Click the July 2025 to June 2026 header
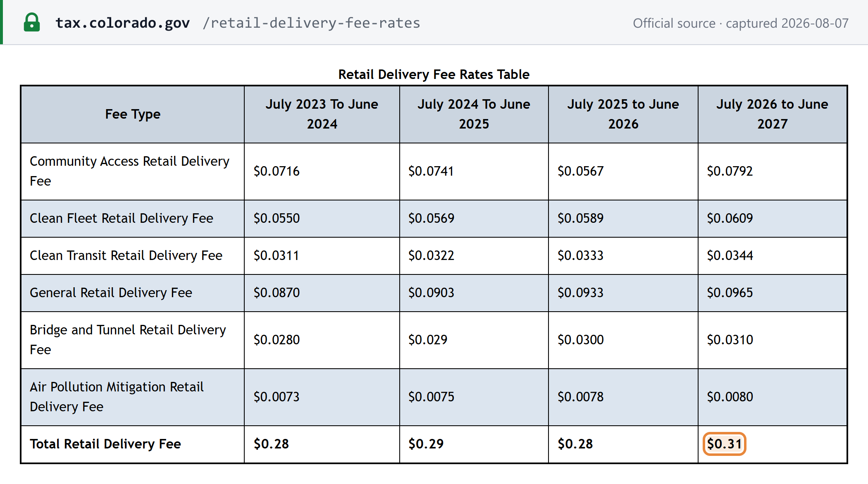868x484 pixels. click(x=623, y=114)
